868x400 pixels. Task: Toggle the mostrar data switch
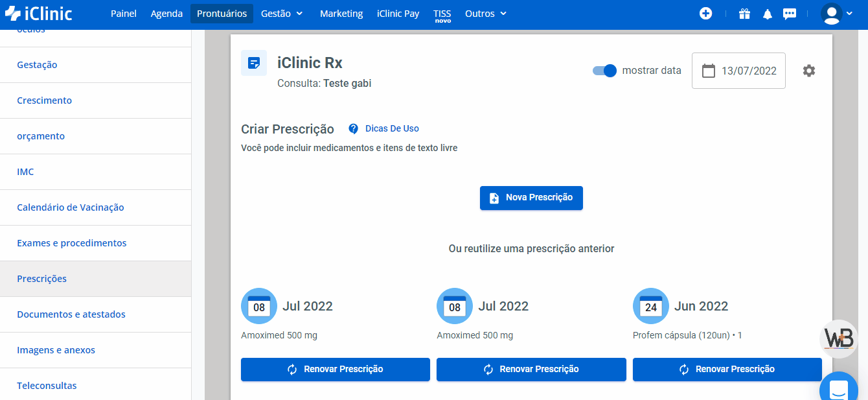point(604,71)
